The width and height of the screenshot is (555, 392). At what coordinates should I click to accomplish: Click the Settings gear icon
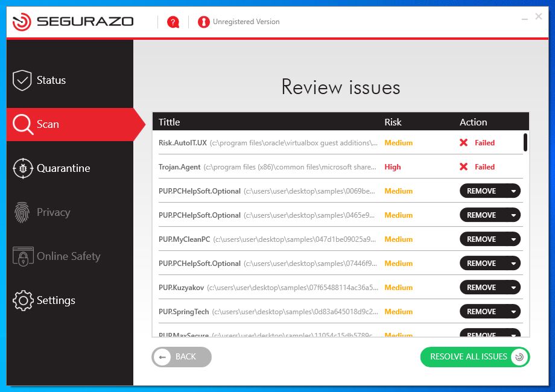pos(23,300)
